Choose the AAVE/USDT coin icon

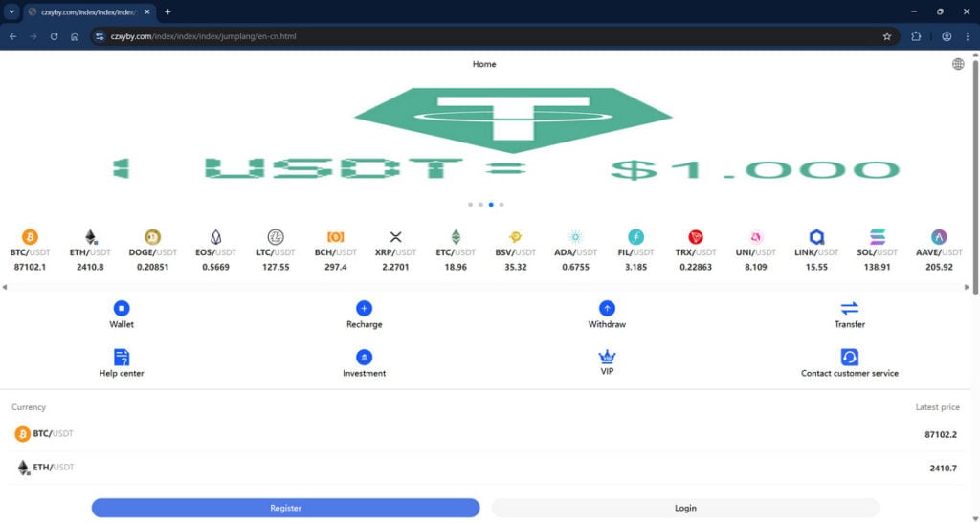click(x=939, y=237)
